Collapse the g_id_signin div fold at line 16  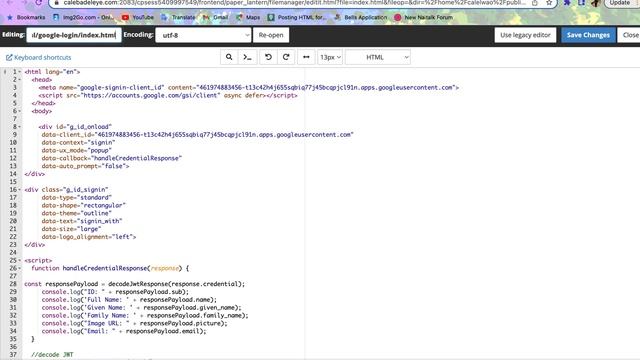point(20,190)
